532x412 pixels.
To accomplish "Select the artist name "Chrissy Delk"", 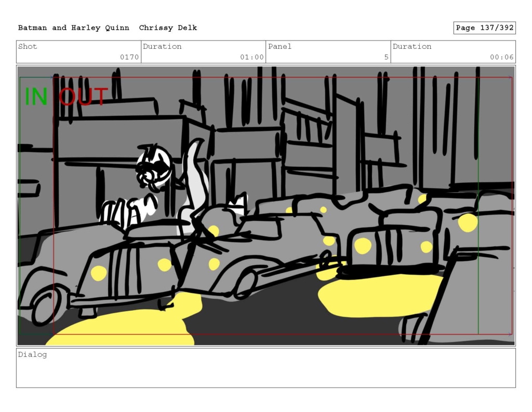I will click(168, 28).
